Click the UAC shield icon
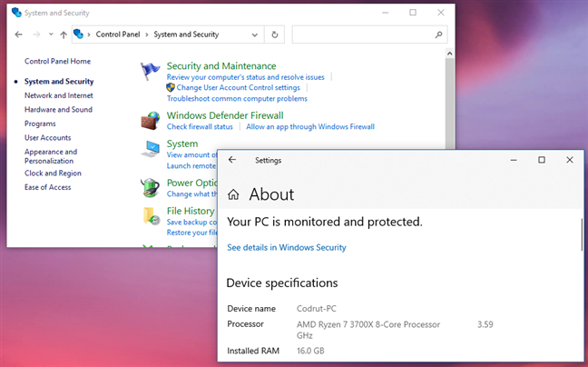 (x=171, y=87)
